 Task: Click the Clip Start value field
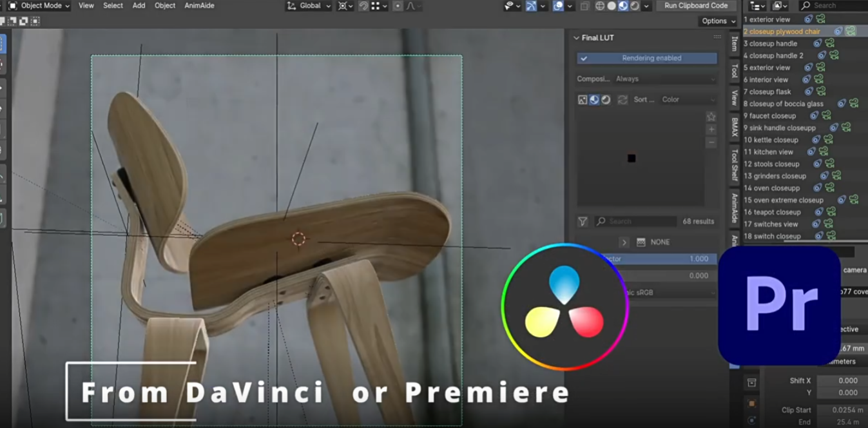(842, 410)
